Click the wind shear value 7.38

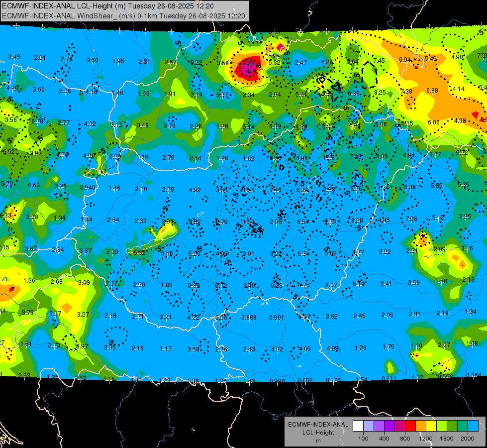[406, 92]
